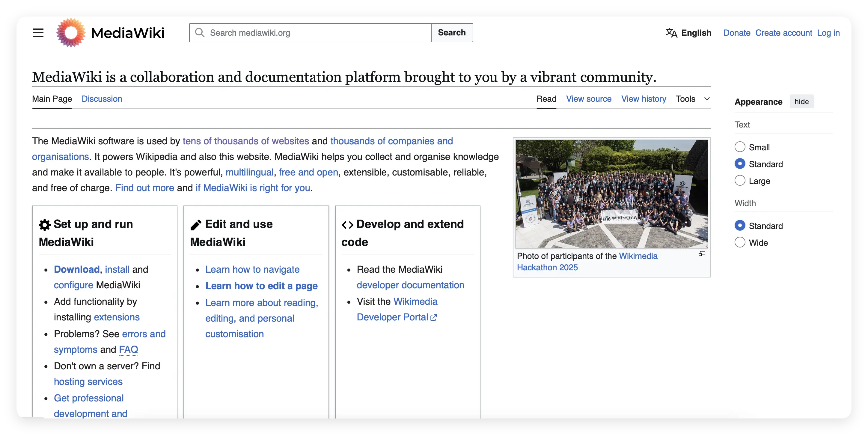Select Small text size
Image resolution: width=868 pixels, height=435 pixels.
pos(740,147)
